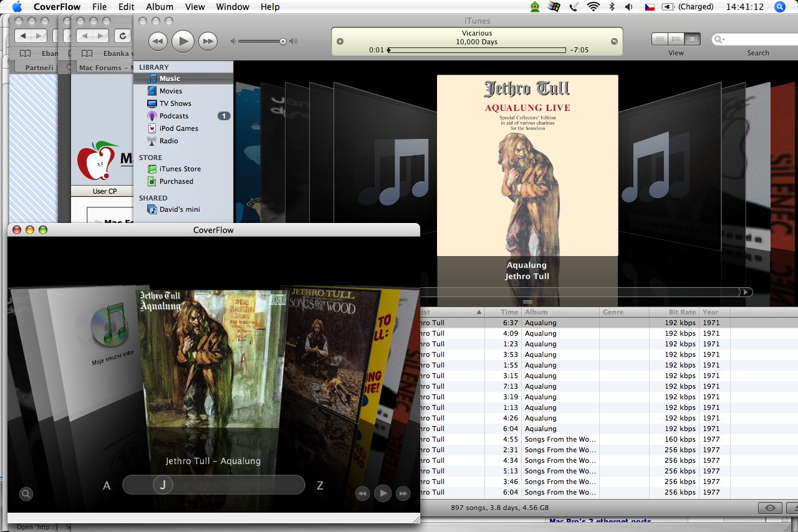
Task: Click the battery Charged indicator
Action: pos(689,7)
